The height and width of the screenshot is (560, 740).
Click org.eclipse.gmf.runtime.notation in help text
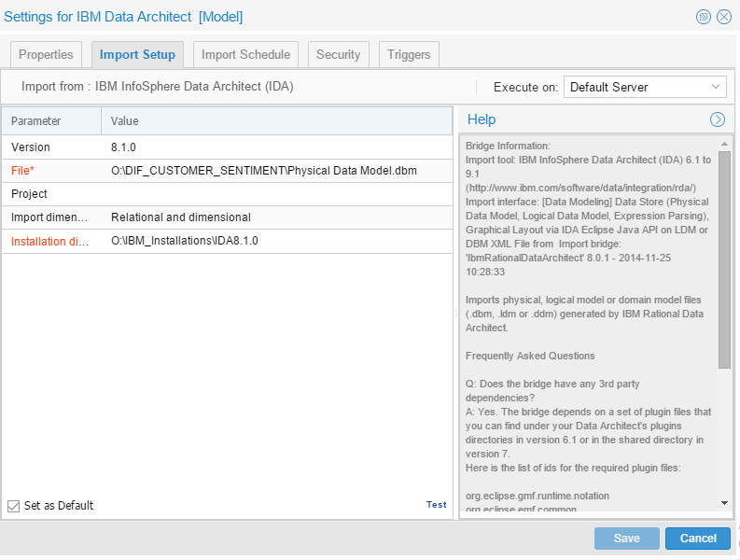pyautogui.click(x=538, y=496)
